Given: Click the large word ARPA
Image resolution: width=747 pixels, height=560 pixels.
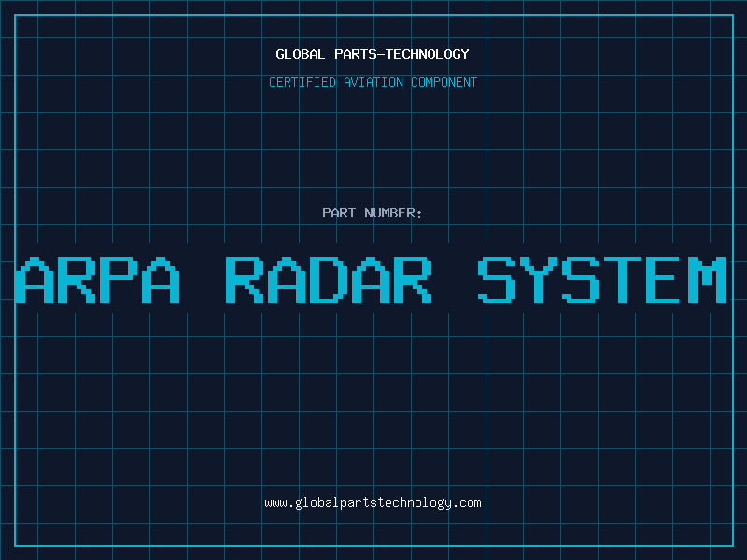Looking at the screenshot, I should (99, 280).
